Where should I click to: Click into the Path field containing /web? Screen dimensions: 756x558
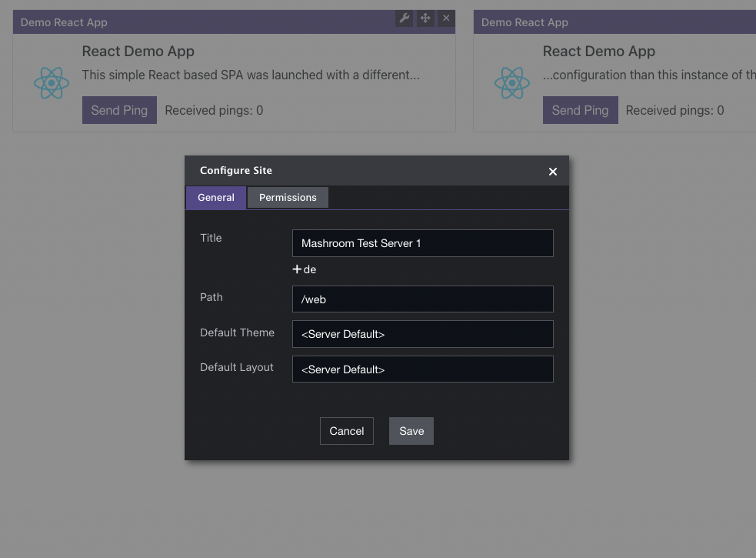pyautogui.click(x=423, y=299)
